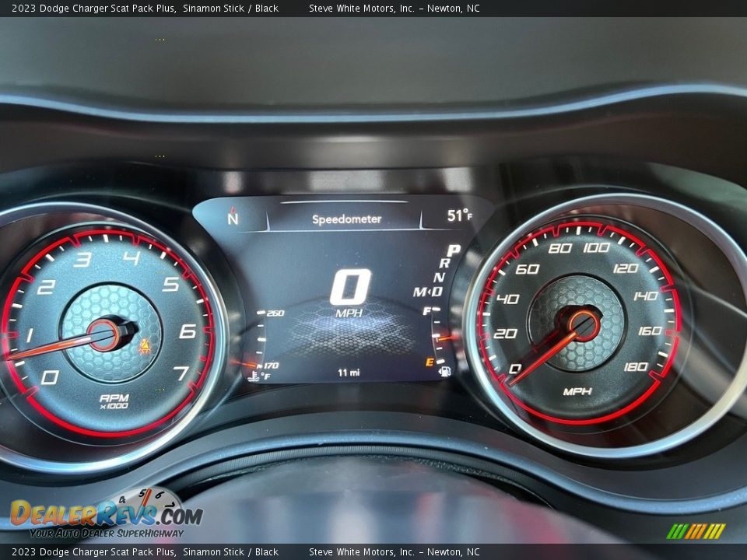Click the fuel pump icon
Screen dimensions: 747x560
[445, 371]
